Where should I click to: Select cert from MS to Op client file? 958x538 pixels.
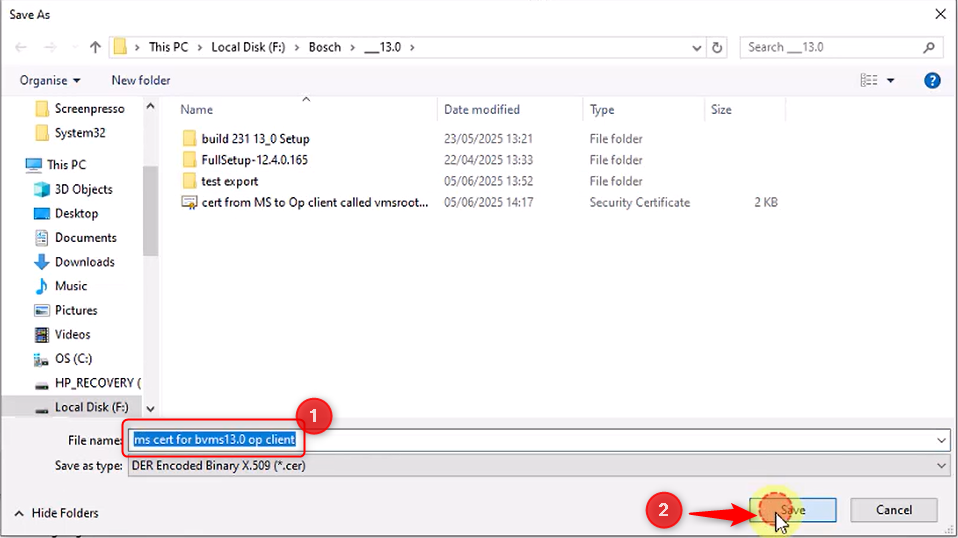(315, 203)
